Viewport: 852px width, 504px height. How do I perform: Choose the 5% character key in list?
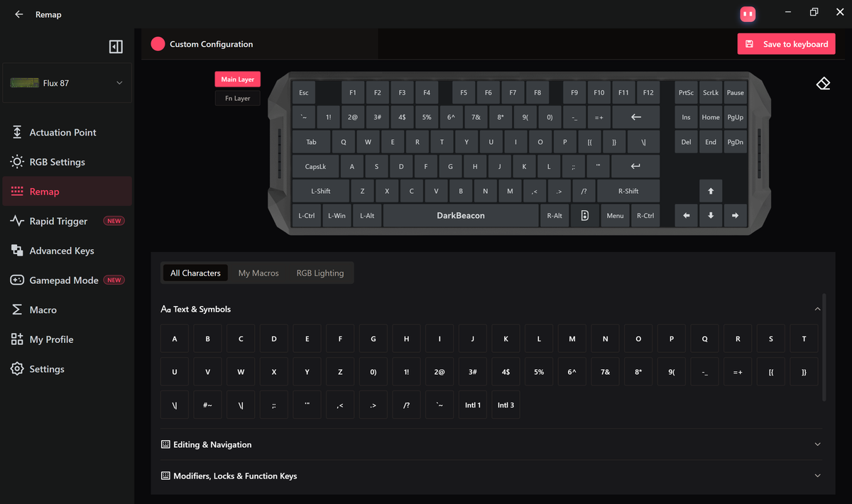click(x=539, y=371)
